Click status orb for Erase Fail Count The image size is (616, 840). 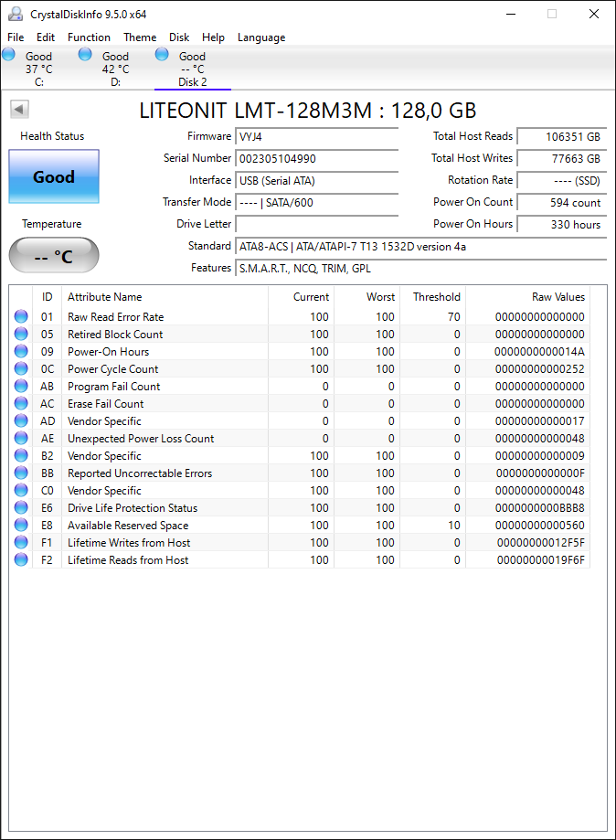[x=21, y=403]
